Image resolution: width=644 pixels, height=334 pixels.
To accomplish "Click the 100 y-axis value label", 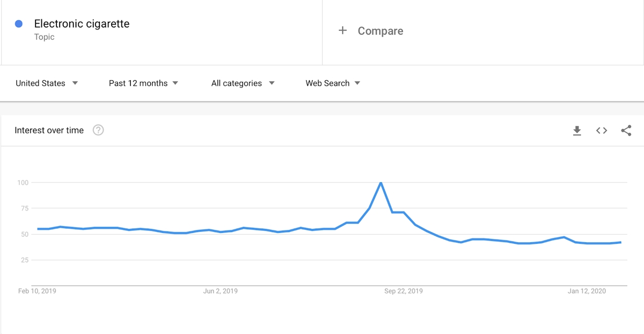I will point(22,183).
